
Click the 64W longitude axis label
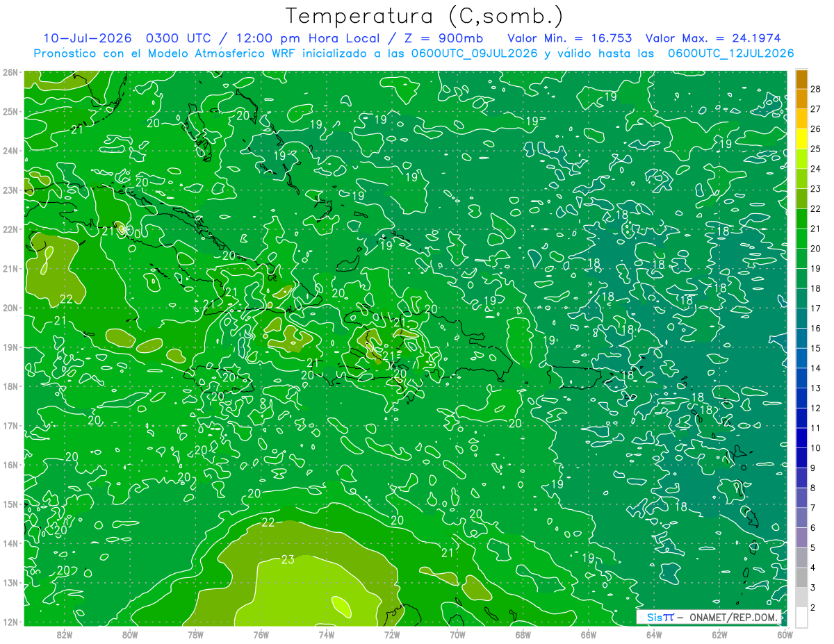[x=654, y=634]
